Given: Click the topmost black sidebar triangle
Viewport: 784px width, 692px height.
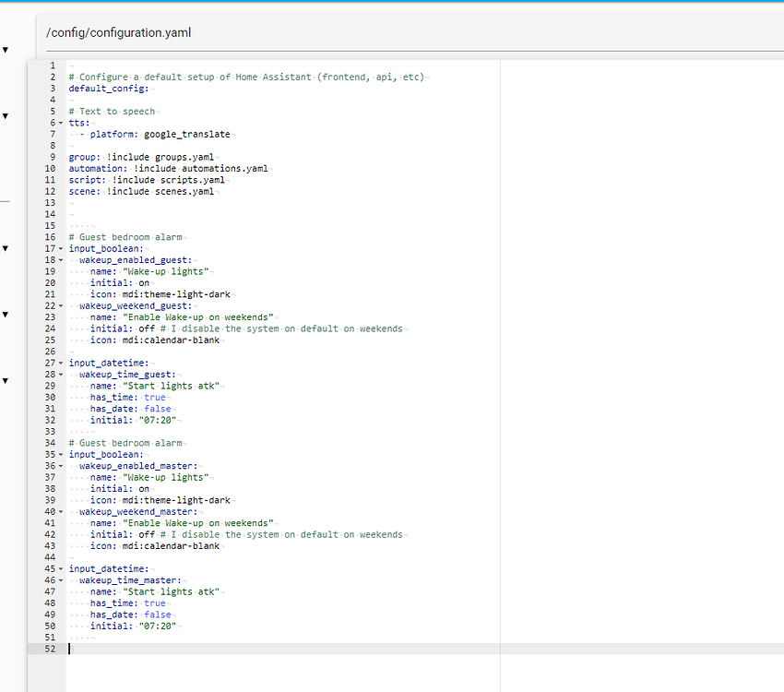Looking at the screenshot, I should pos(6,50).
